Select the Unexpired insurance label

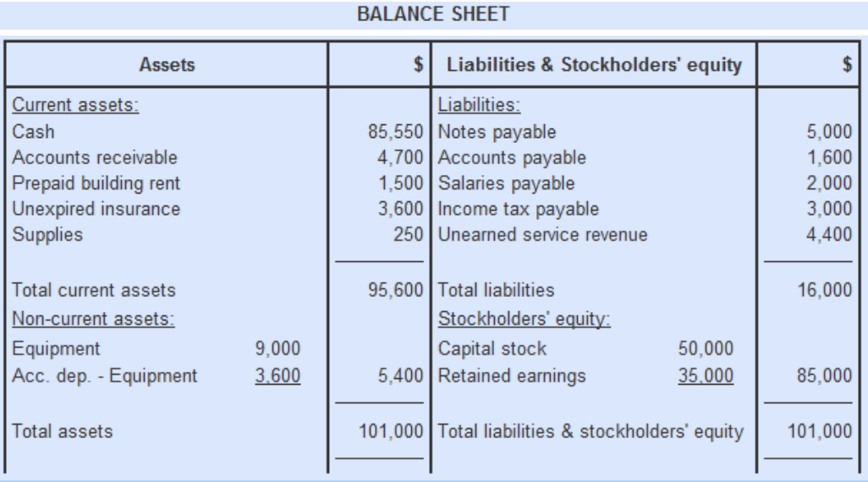click(x=96, y=209)
